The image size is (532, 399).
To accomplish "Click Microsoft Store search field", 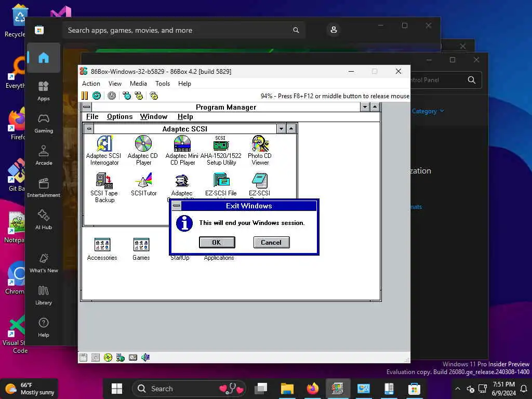I will point(183,30).
